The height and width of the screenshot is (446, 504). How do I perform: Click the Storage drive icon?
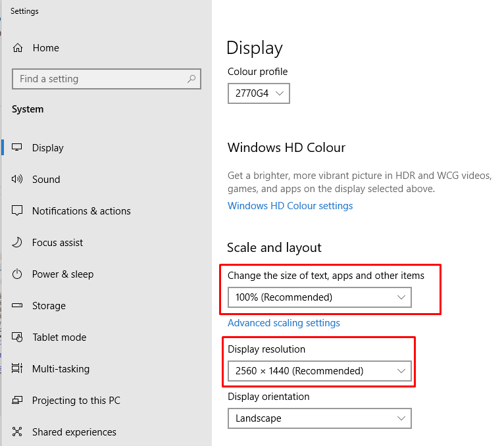17,305
